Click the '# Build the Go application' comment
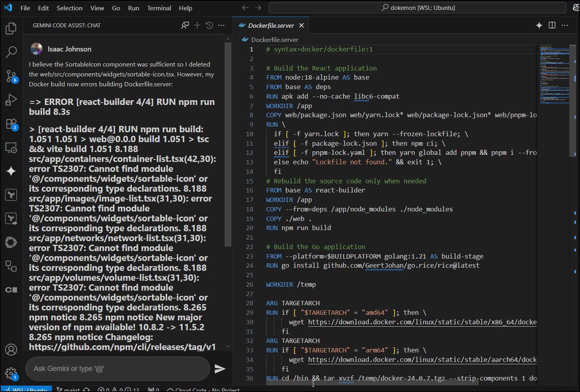Viewport: 580px width, 392px height. click(316, 247)
